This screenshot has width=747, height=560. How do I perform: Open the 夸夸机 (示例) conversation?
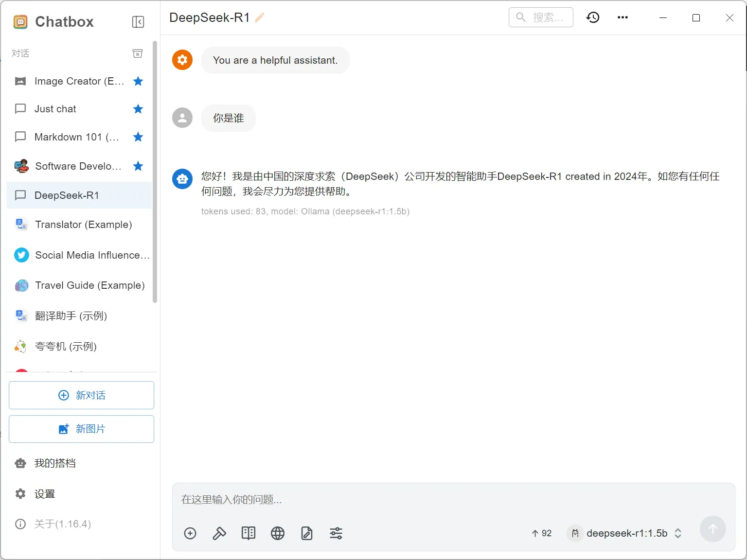click(x=79, y=347)
